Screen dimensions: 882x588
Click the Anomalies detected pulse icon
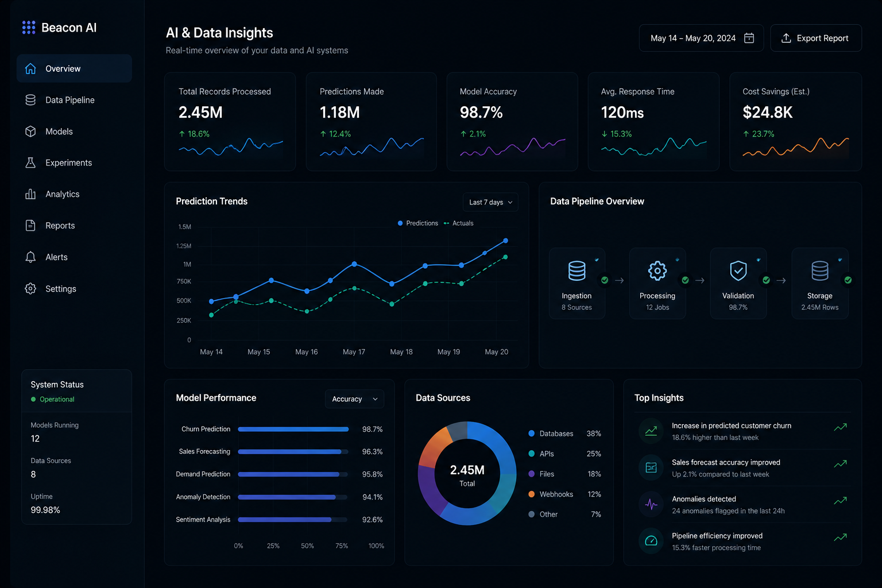coord(651,504)
